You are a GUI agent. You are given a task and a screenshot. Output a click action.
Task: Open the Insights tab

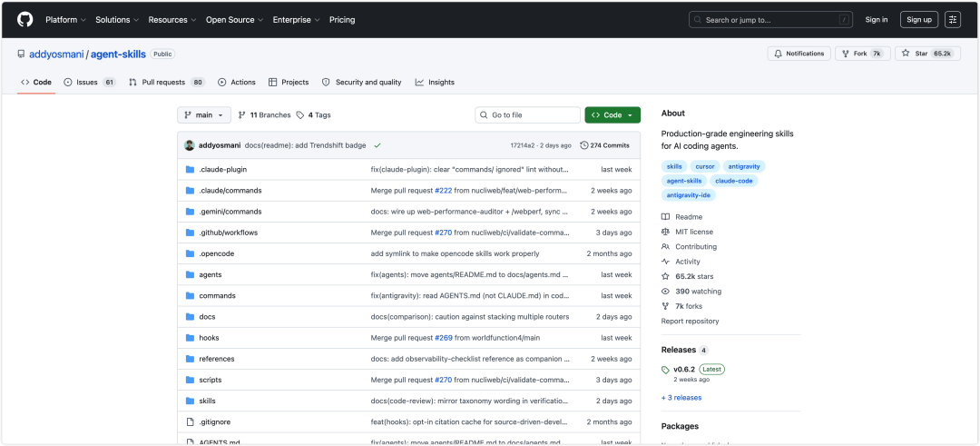pos(435,82)
